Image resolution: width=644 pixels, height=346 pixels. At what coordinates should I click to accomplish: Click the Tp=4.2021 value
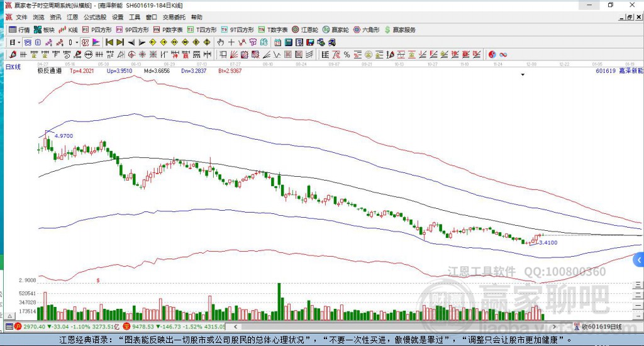pos(82,70)
